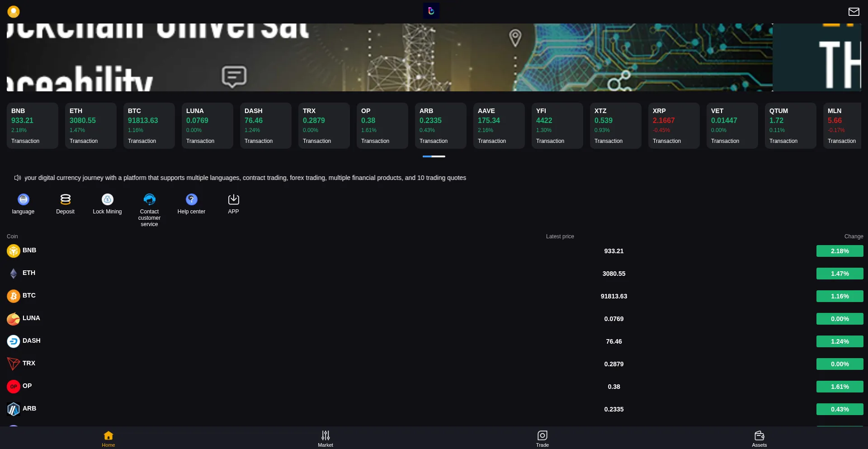Go to the Home tab

coord(108,438)
